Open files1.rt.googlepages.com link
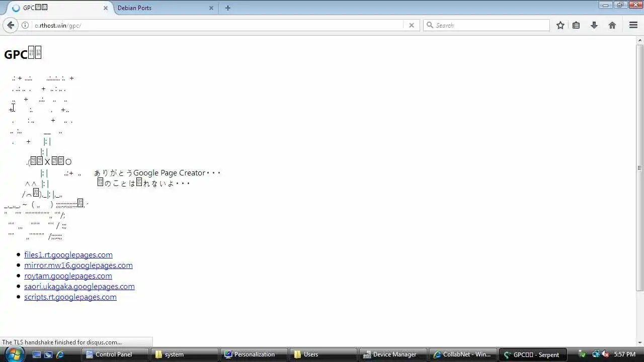The height and width of the screenshot is (362, 644). pos(68,255)
